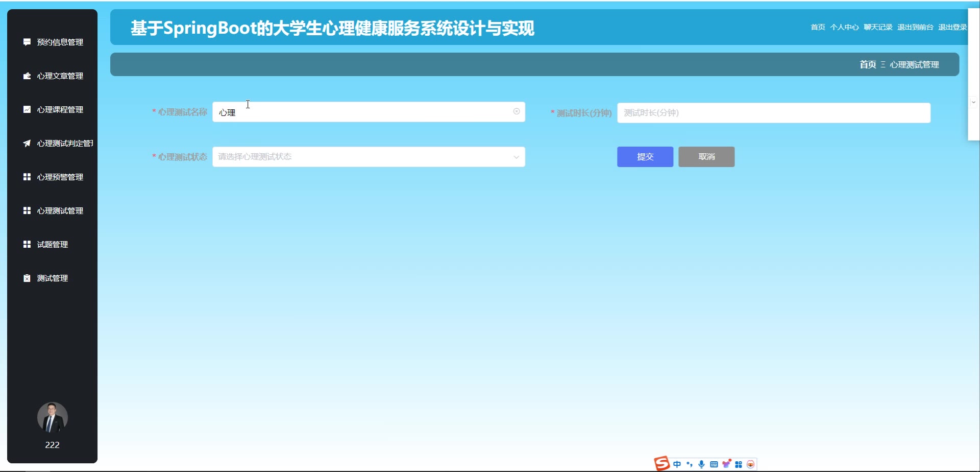
Task: Click the clipboard icon beside 测试管理
Action: [27, 278]
